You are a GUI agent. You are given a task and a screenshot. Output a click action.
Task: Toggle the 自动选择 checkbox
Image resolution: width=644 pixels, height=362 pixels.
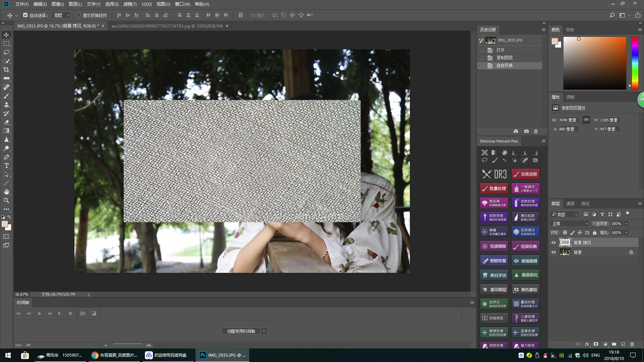pyautogui.click(x=25, y=15)
